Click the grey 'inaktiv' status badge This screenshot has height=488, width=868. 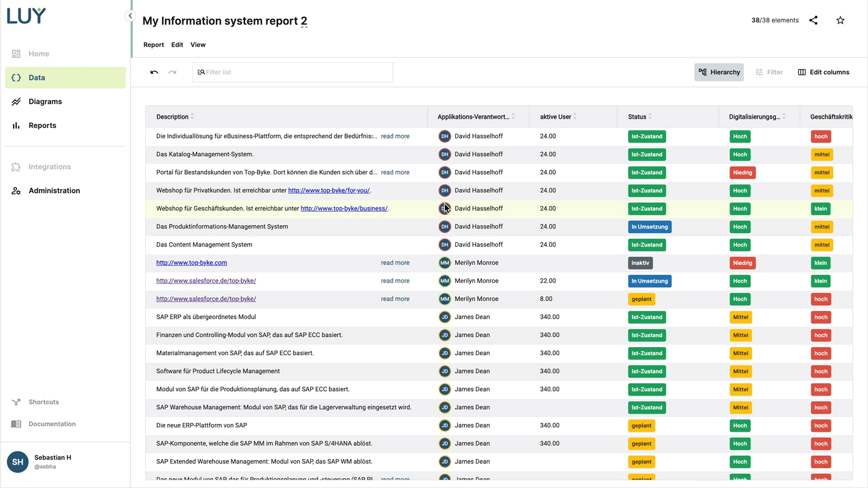640,263
